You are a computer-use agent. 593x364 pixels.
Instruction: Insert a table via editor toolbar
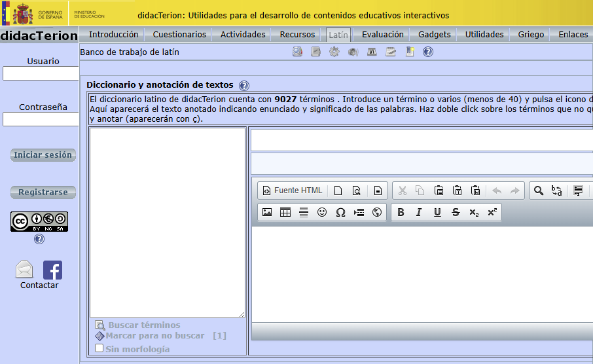[285, 212]
